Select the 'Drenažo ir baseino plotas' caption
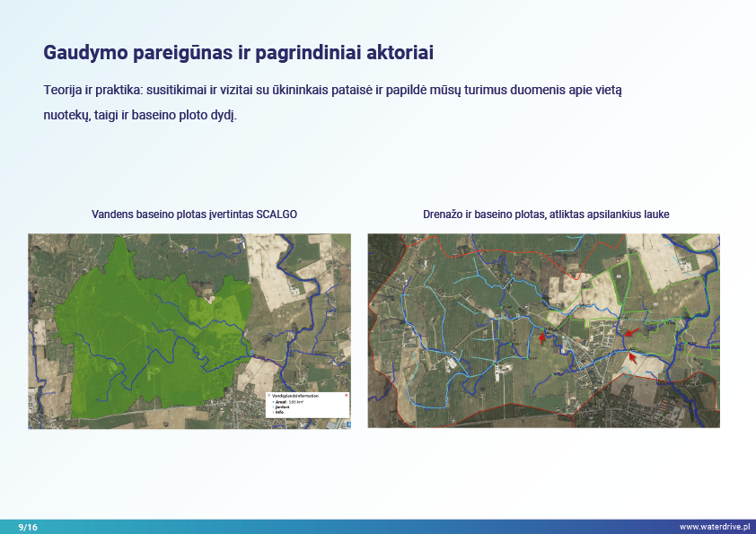Viewport: 756px width, 534px height. coord(546,214)
